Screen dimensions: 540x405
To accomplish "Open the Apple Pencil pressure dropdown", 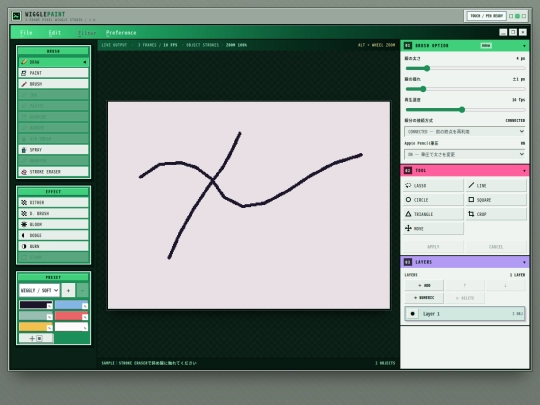I will [x=464, y=154].
